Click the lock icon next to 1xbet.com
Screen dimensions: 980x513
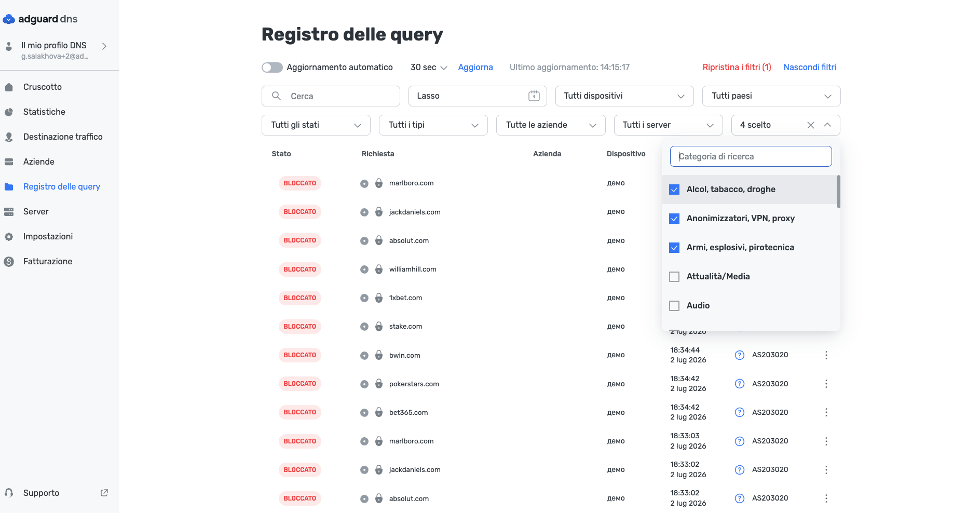(379, 298)
